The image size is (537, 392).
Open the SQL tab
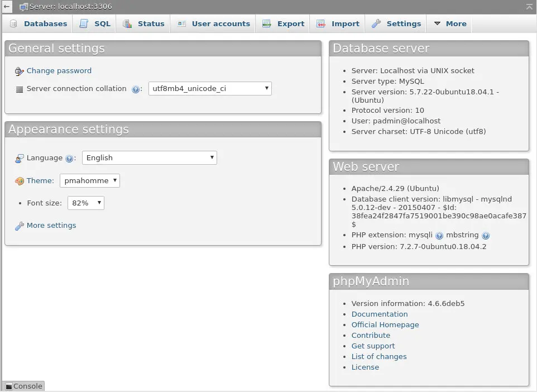click(95, 24)
